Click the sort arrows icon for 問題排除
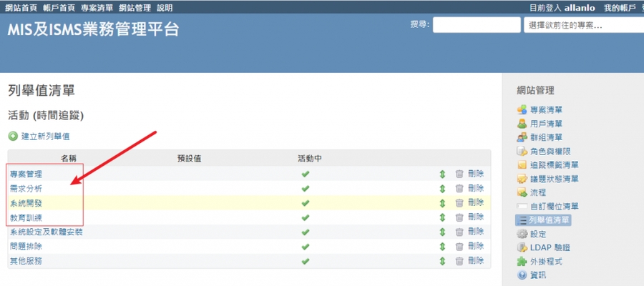Viewport: 644px width, 286px height. point(442,247)
